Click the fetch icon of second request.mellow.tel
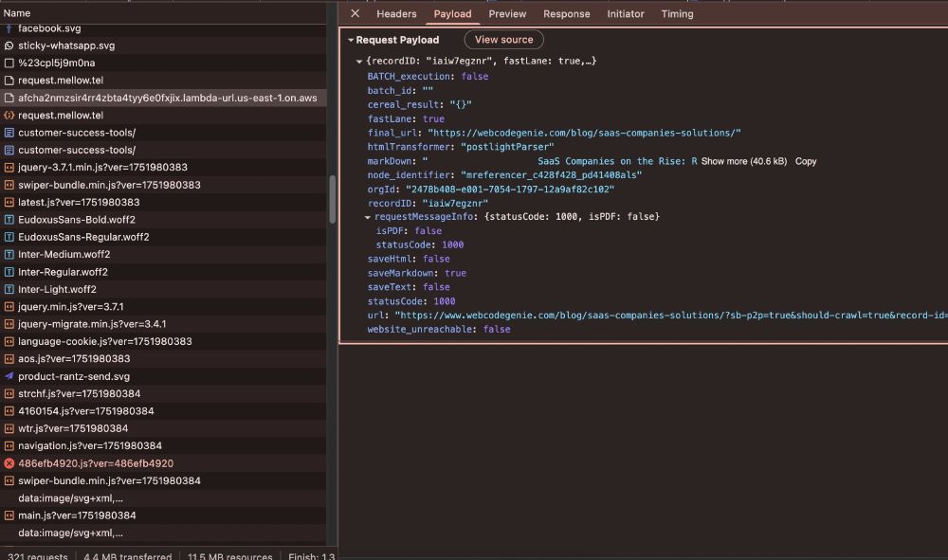Screen dimensions: 948x560 pos(9,116)
